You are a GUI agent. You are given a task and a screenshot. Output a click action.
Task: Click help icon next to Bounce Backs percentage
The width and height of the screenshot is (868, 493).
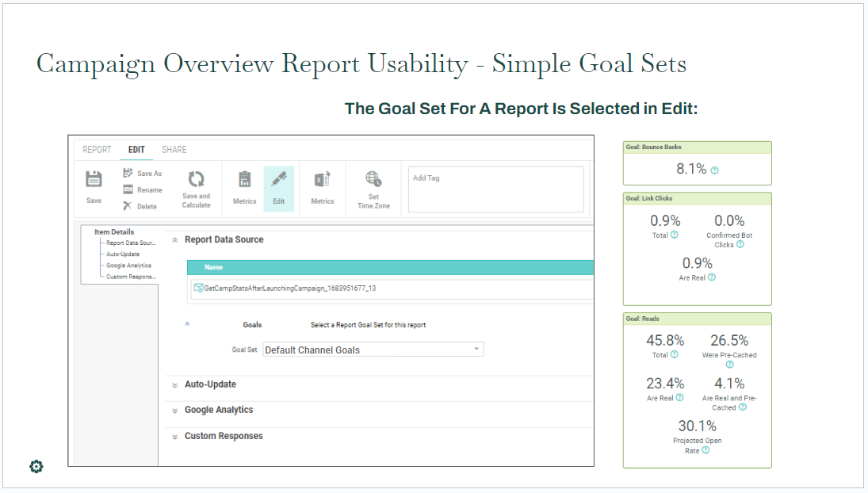click(x=715, y=170)
